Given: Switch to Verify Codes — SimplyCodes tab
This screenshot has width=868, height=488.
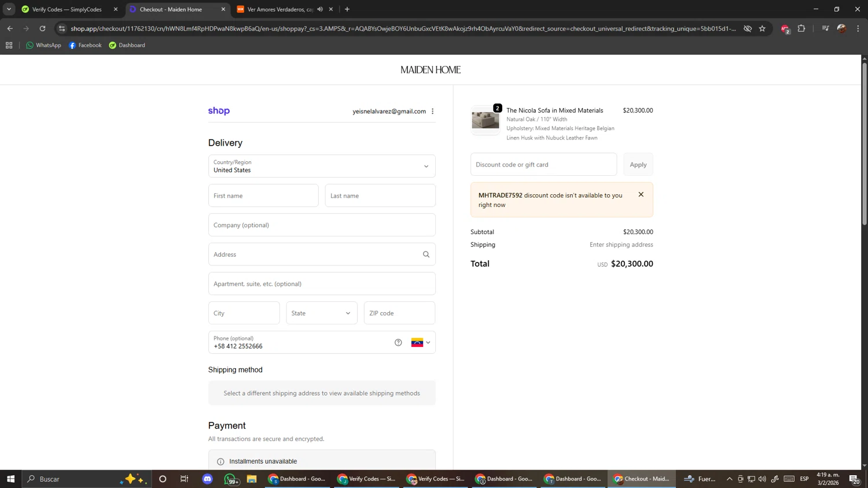Looking at the screenshot, I should 67,9.
